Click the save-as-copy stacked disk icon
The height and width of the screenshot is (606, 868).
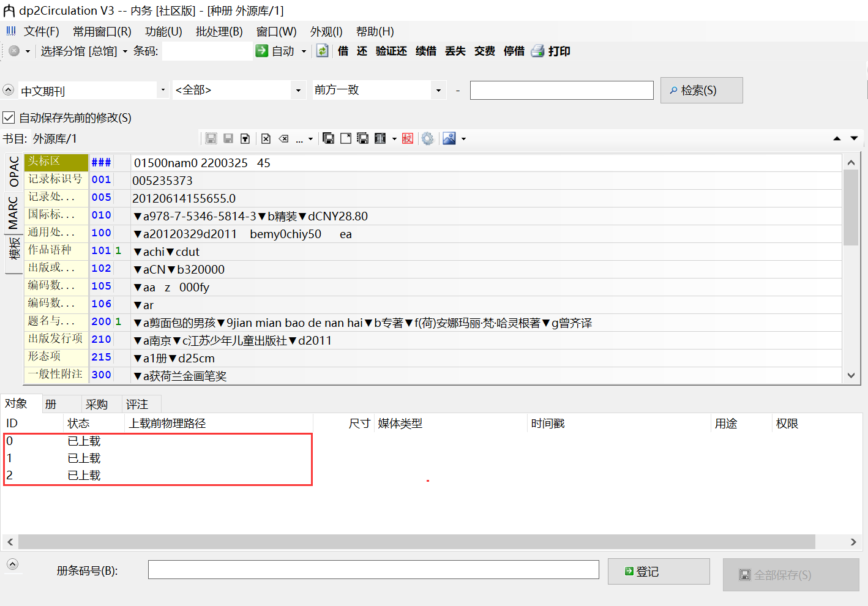329,138
